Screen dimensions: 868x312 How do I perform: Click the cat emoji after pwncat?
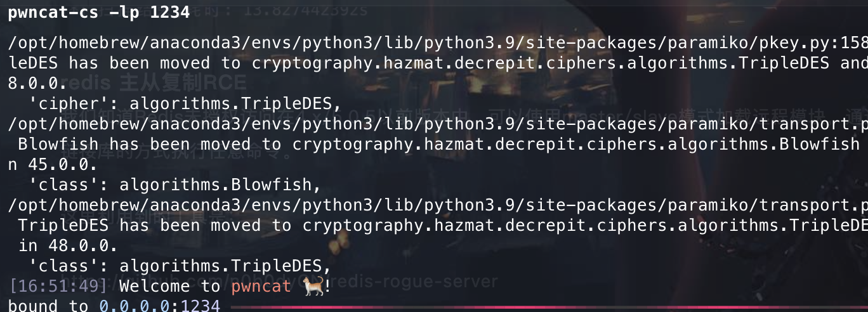click(312, 286)
